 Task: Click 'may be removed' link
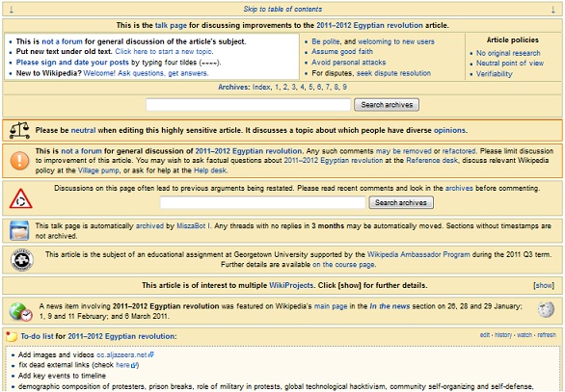[404, 151]
